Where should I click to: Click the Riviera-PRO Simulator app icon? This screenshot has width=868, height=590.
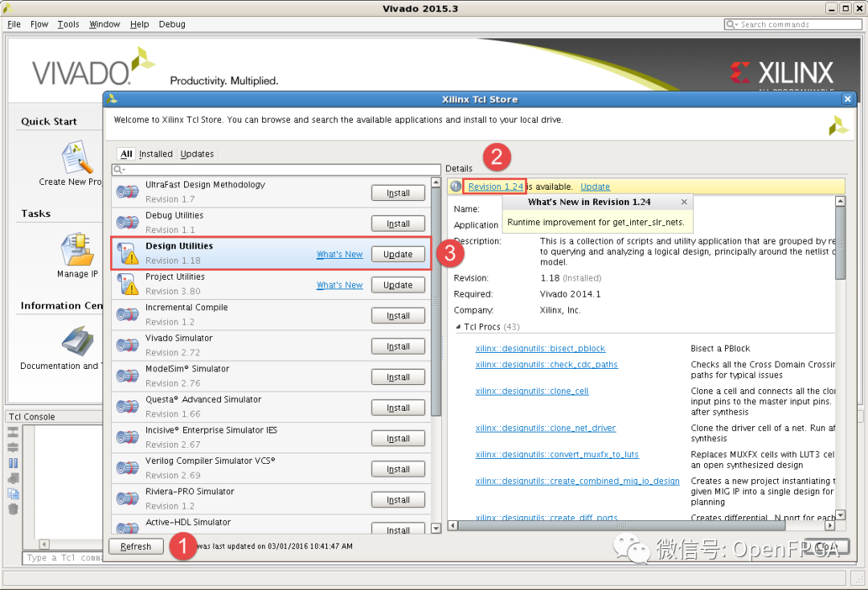(x=128, y=498)
